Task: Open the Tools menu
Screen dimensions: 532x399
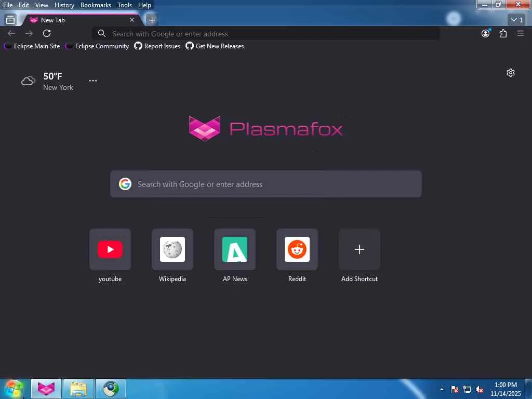Action: pyautogui.click(x=124, y=5)
